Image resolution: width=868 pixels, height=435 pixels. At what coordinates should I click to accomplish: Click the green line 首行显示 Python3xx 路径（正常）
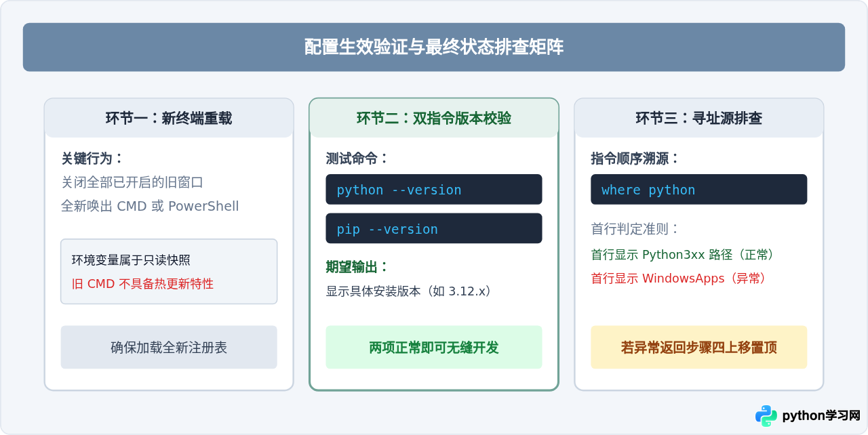(x=683, y=255)
